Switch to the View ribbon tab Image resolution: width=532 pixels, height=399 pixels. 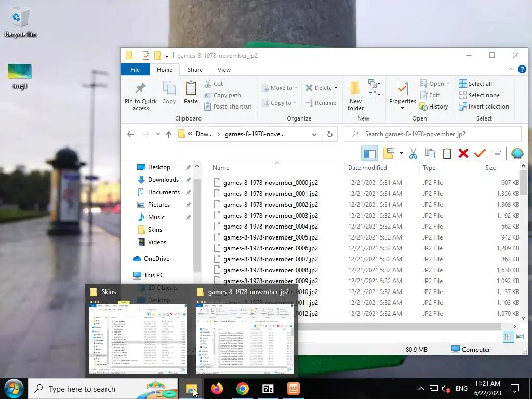(x=224, y=70)
